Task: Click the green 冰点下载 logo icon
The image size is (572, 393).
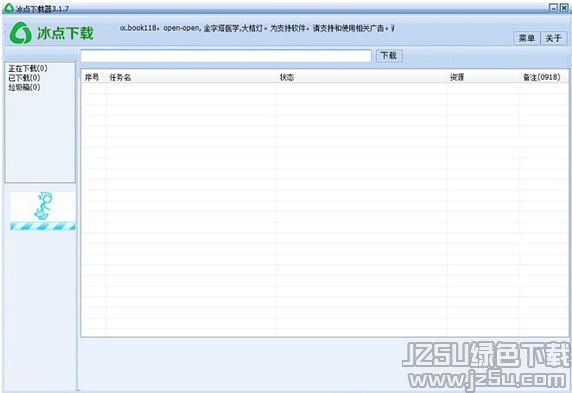Action: click(x=20, y=33)
